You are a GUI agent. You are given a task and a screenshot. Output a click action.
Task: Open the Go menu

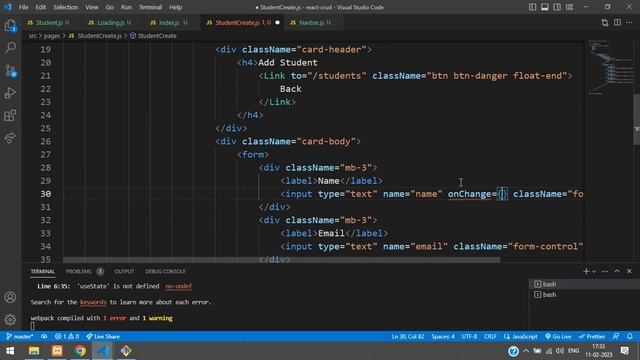coord(109,7)
